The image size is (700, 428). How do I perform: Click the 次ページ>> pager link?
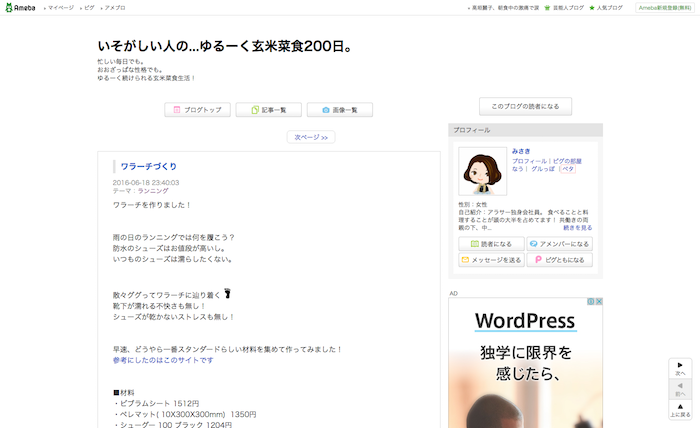coord(311,137)
